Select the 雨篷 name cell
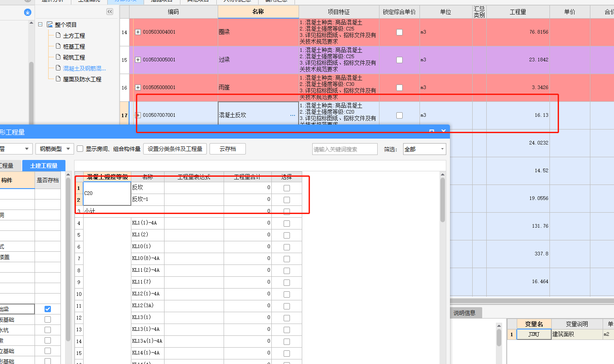This screenshot has width=614, height=364. [x=258, y=88]
